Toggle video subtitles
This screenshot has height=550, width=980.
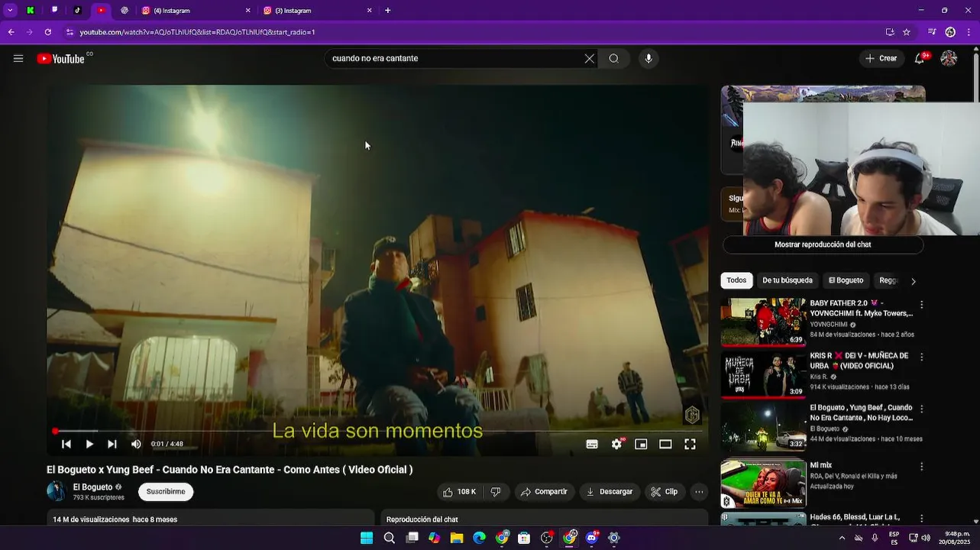click(592, 444)
